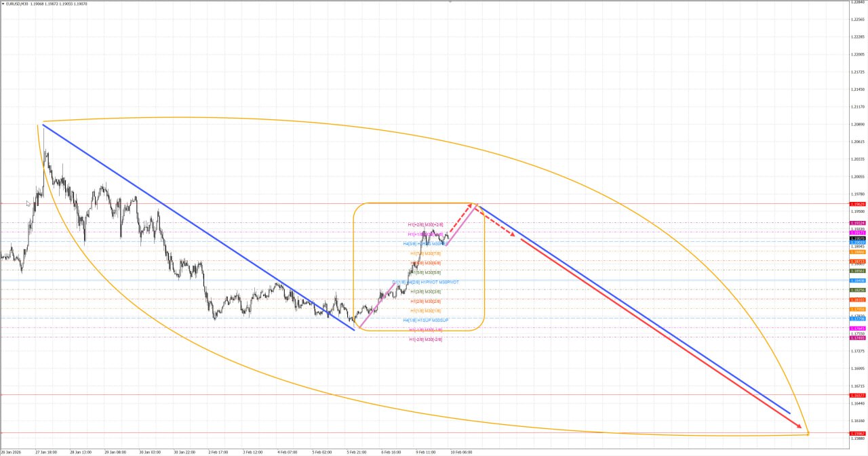Open the EURUSD,M30 chart title dropdown arrow
Image resolution: width=868 pixels, height=456 pixels.
[2, 3]
